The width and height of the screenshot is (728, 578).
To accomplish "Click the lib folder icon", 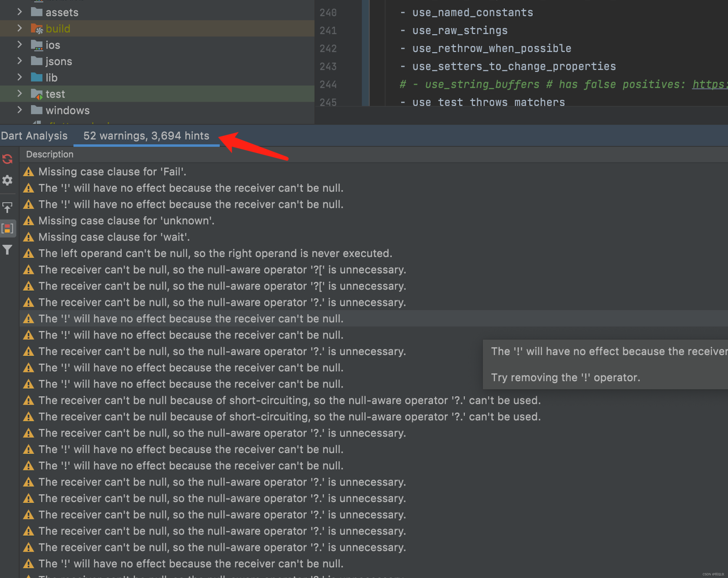I will point(37,78).
